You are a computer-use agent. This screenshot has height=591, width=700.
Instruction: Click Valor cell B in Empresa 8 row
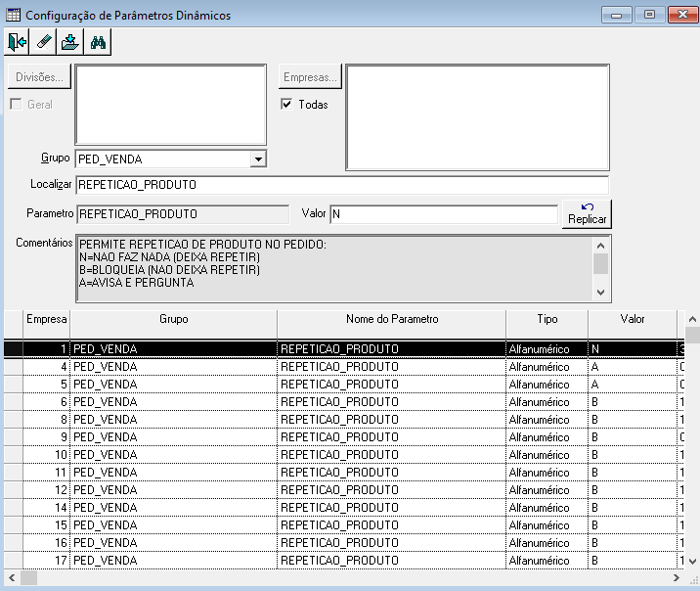tap(633, 420)
